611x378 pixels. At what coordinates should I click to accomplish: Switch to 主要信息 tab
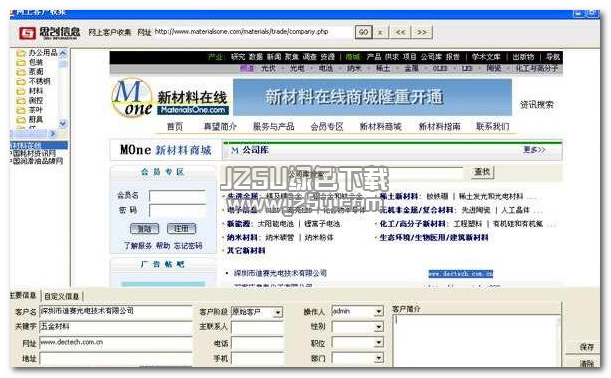23,295
